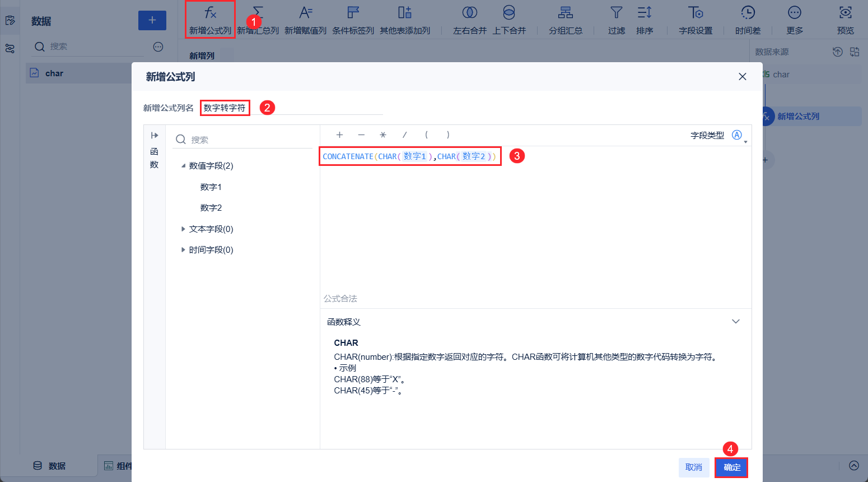This screenshot has width=868, height=482.
Task: Collapse the 数值字段(2) tree group
Action: 183,166
